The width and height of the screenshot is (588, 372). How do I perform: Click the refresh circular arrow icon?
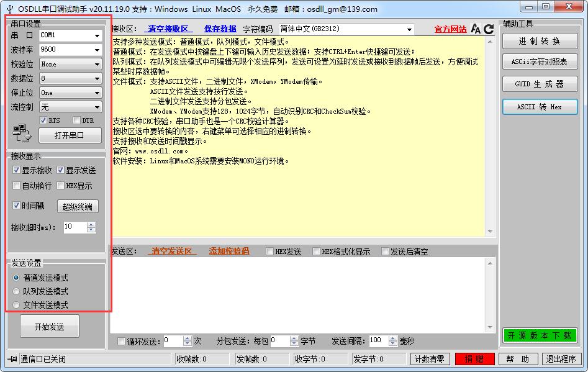coord(489,29)
